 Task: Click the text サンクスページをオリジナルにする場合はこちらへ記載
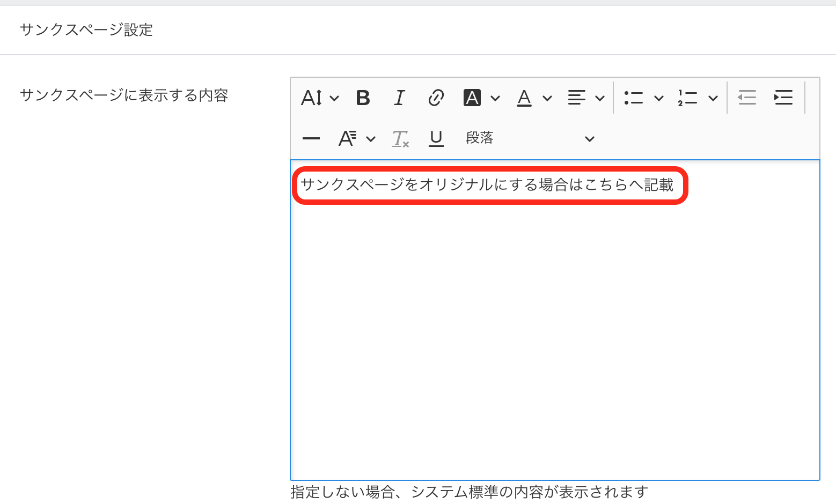tap(487, 185)
